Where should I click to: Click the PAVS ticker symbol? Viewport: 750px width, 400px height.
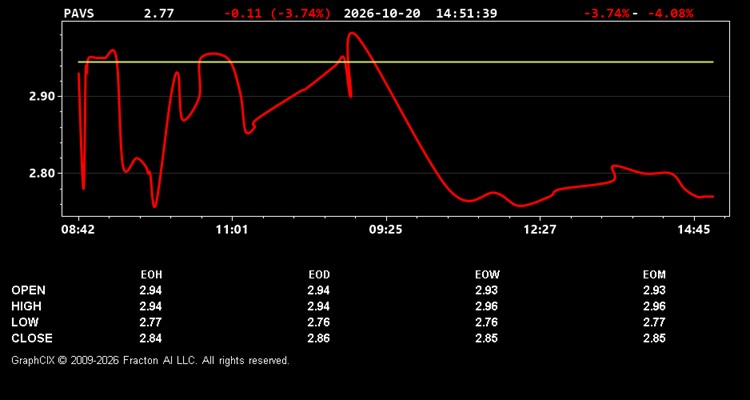click(79, 13)
